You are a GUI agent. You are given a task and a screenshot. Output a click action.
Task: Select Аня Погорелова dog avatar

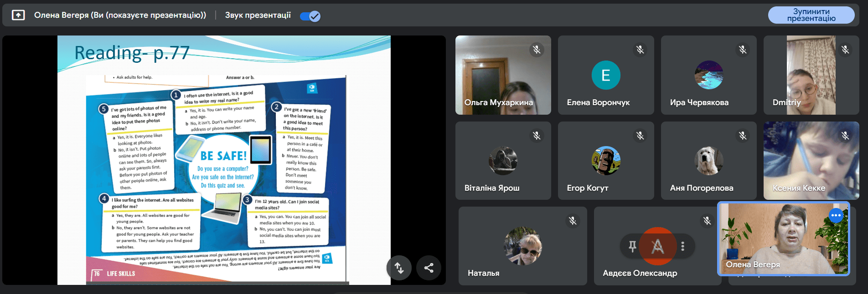coord(709,161)
